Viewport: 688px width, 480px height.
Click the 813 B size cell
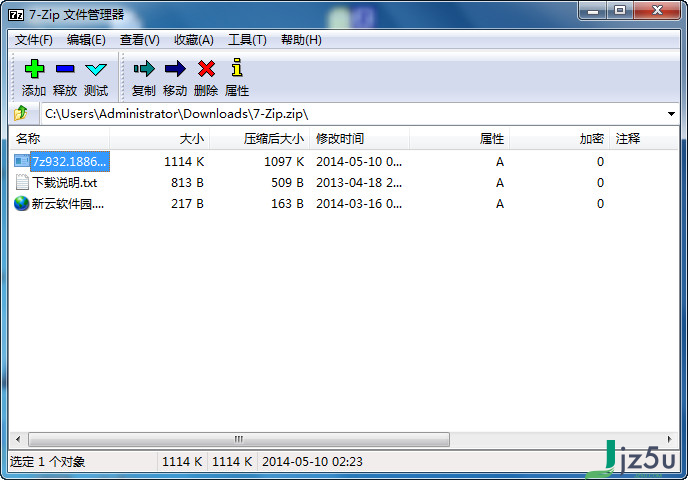[x=187, y=183]
